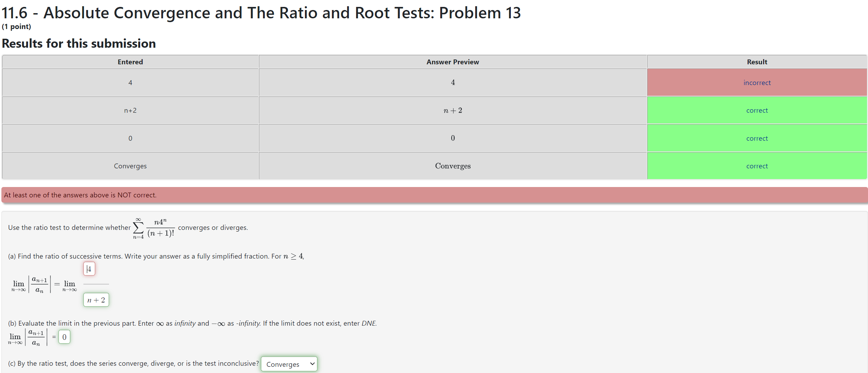The image size is (868, 373).
Task: Click the Results for this submission heading
Action: tap(79, 44)
